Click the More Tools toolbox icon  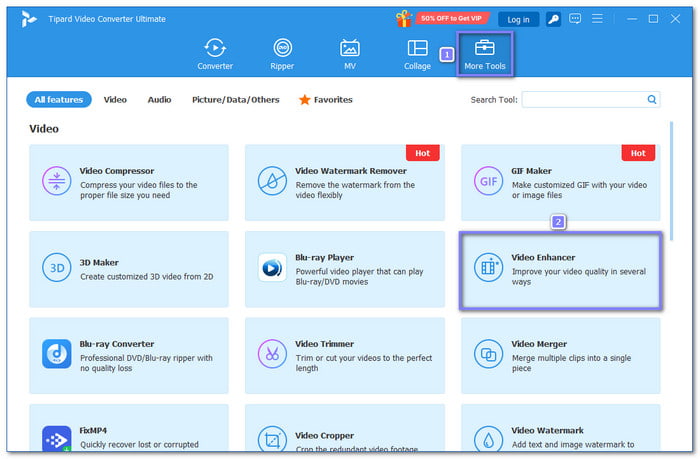(x=485, y=48)
